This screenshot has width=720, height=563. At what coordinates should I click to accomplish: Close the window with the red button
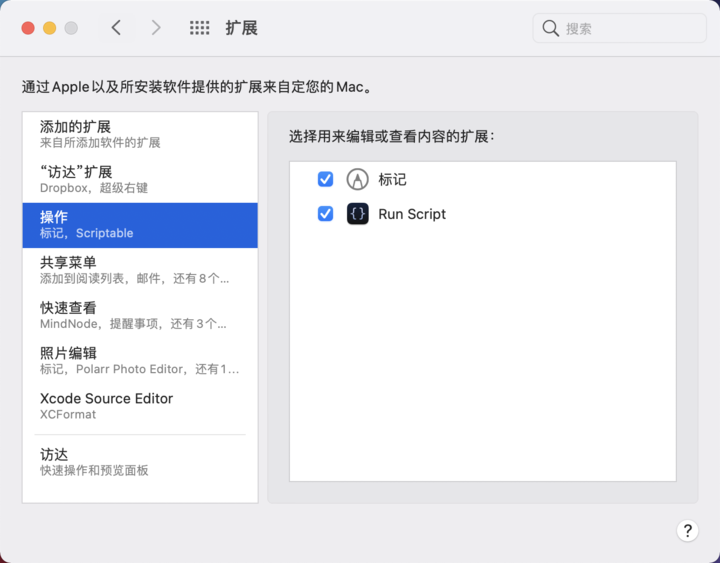pos(28,28)
